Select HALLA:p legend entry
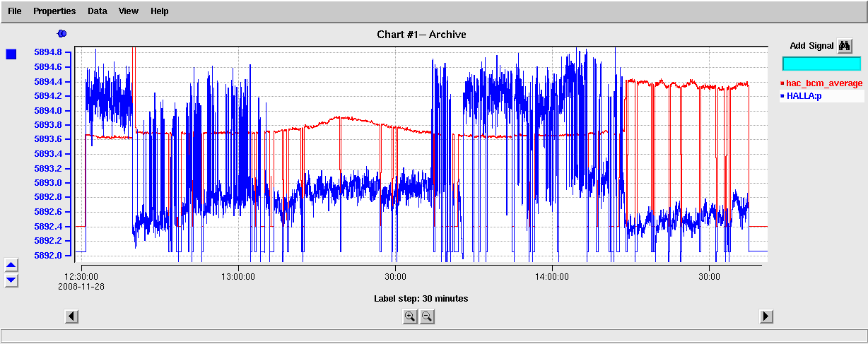Image resolution: width=868 pixels, height=344 pixels. [x=821, y=96]
